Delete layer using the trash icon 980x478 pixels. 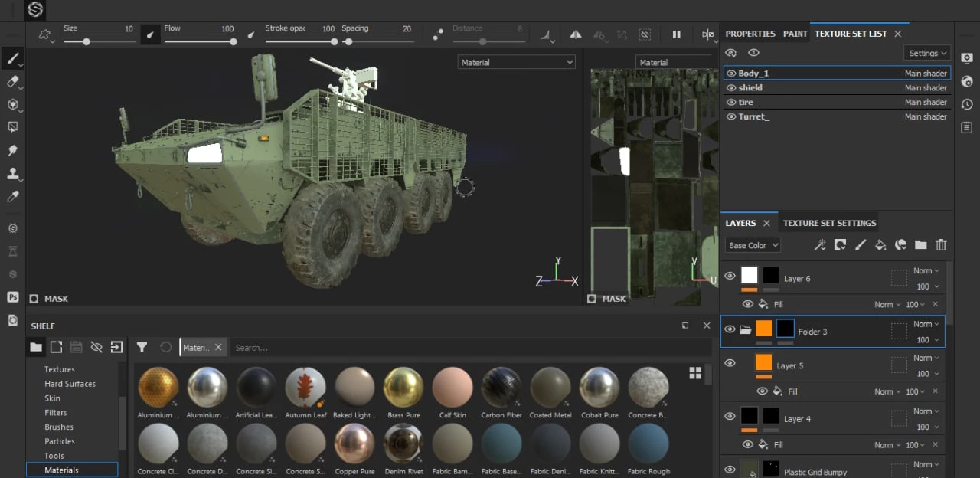941,245
